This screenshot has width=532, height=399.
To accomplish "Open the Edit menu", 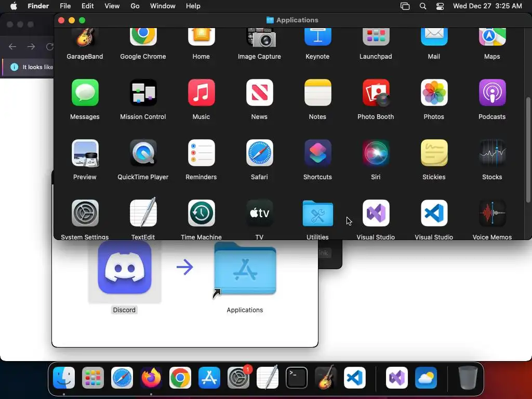I will [87, 6].
